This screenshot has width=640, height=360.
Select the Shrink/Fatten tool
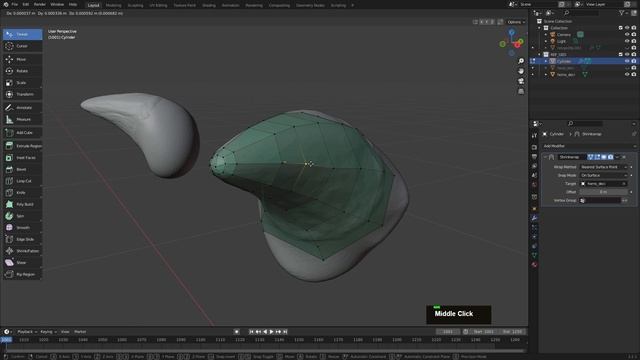(22, 251)
